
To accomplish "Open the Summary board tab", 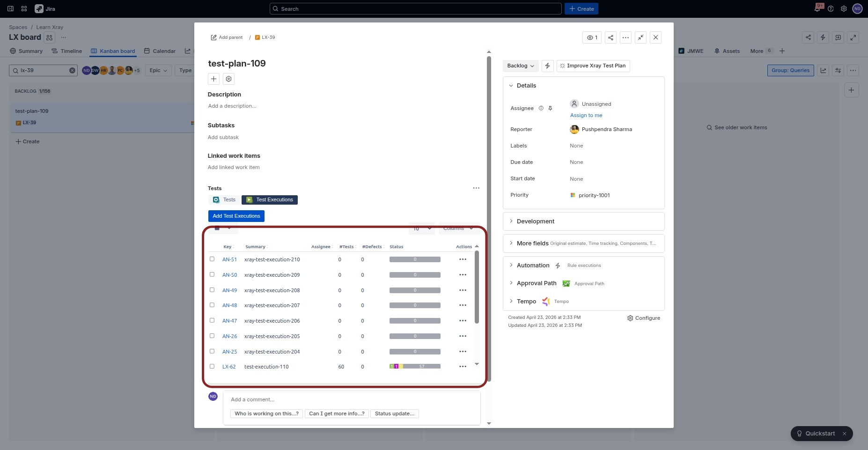I will pos(26,51).
